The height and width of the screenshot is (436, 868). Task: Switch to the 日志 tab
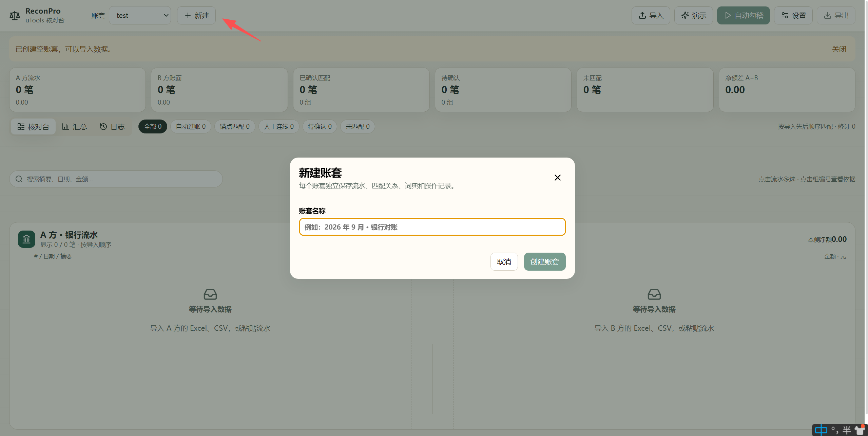pyautogui.click(x=112, y=127)
